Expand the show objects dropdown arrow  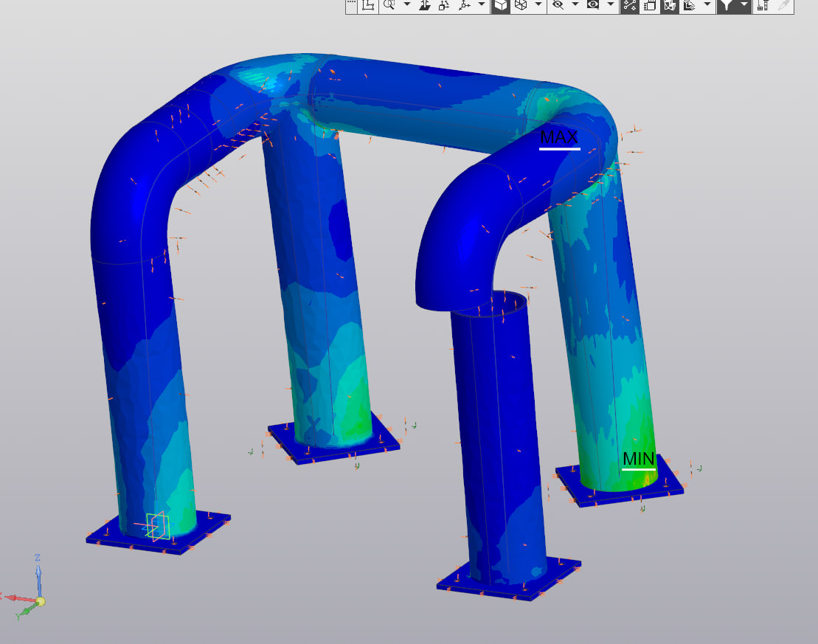[611, 5]
